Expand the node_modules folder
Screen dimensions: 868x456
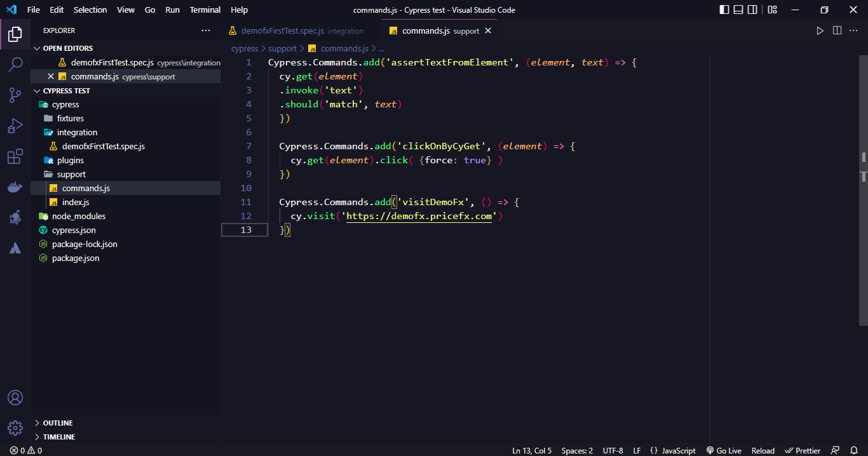click(x=78, y=216)
